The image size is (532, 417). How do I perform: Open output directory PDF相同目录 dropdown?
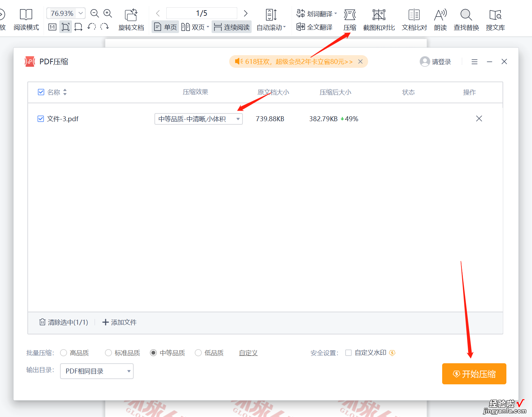[x=97, y=371]
